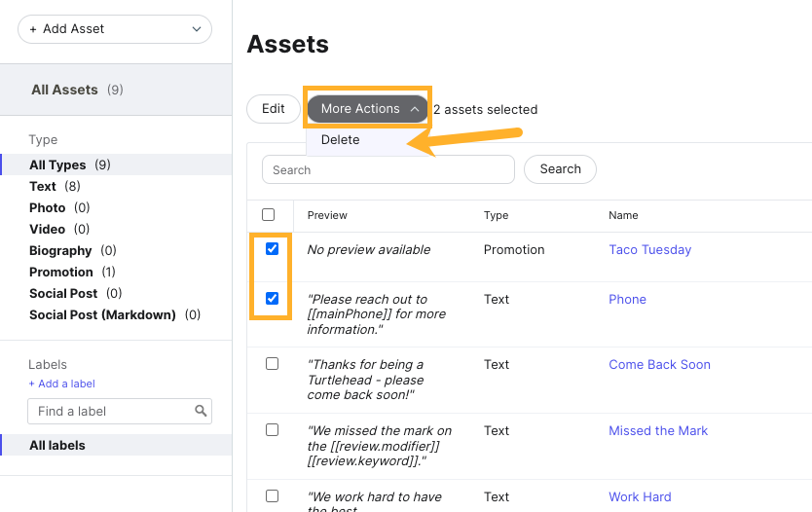Click the Search button

560,169
